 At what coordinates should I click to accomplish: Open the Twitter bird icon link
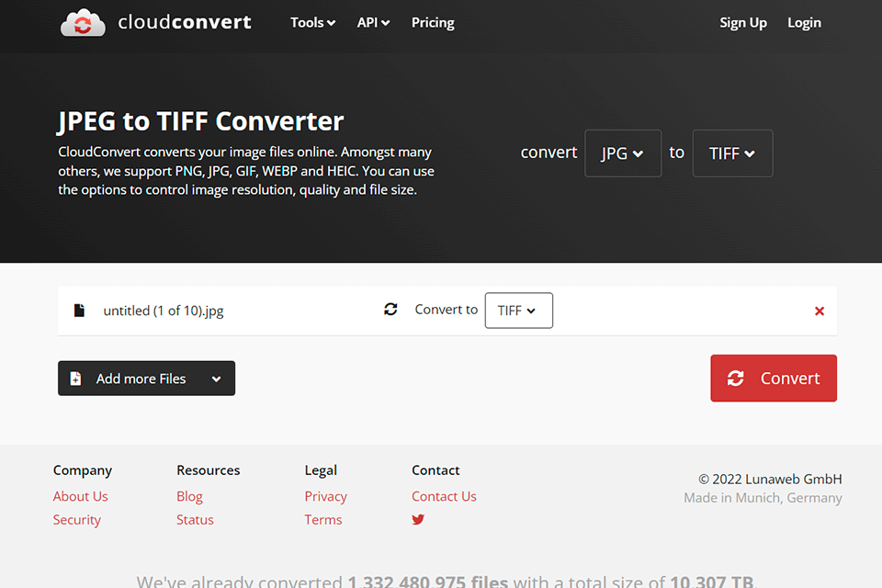coord(418,519)
